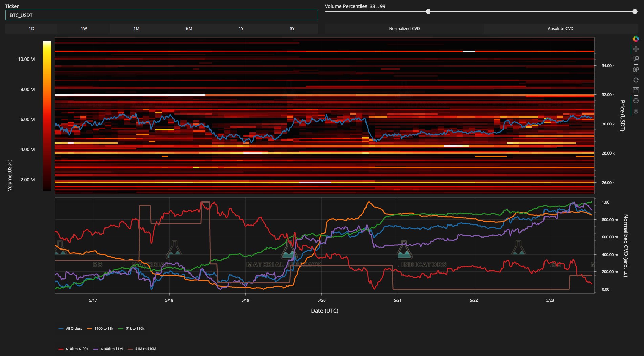Select the Pan tool

(636, 49)
